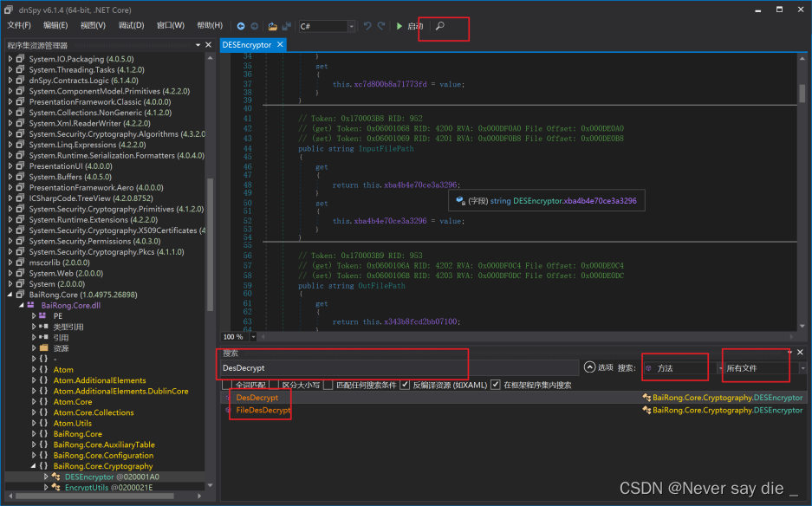
Task: Select the System.Security.Permissions (4.0.3.0) assembly
Action: [94, 241]
